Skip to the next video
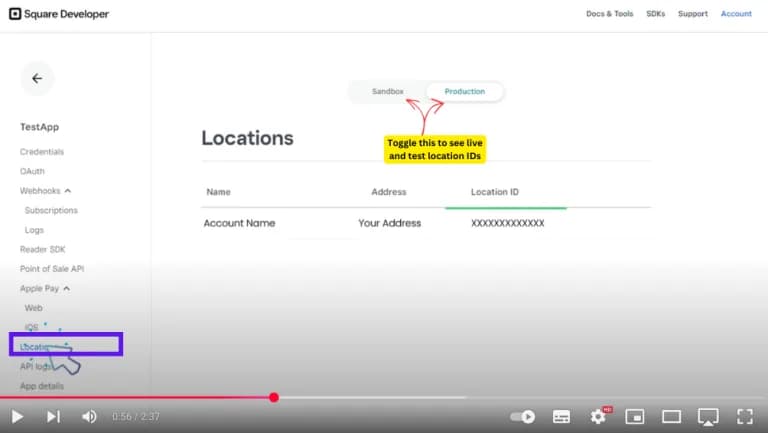768x433 pixels. [53, 416]
